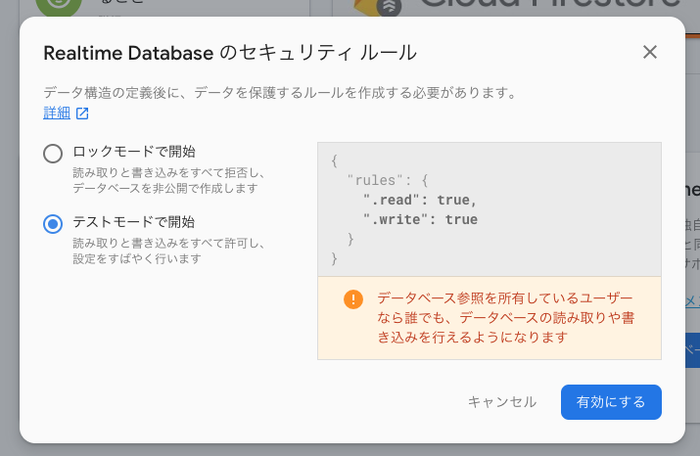This screenshot has height=456, width=700.
Task: Click the intro sentence データ構造の定義後に
Action: pos(280,93)
